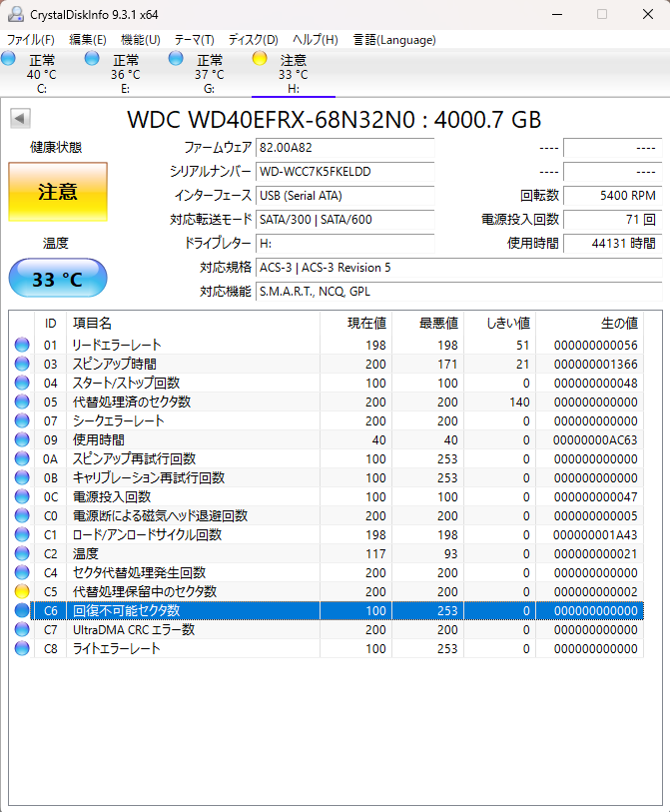Click the status orb of row 05 代替処理済のセクタ数

click(22, 402)
